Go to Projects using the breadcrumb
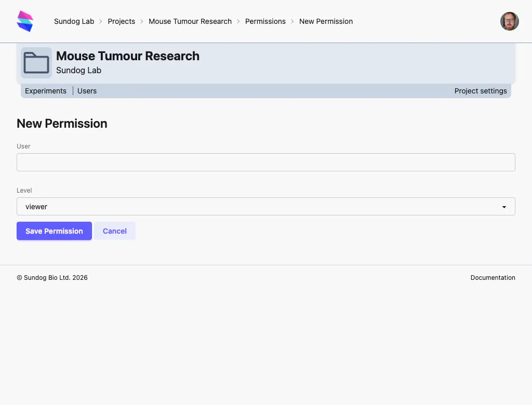Viewport: 532px width, 405px height. pos(121,21)
